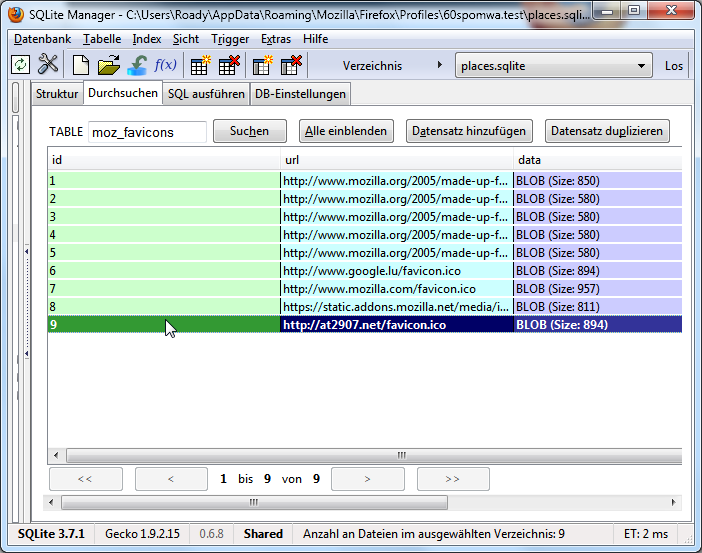Click the table's horizontal scrollbar thumb
The height and width of the screenshot is (553, 702).
coord(374,456)
